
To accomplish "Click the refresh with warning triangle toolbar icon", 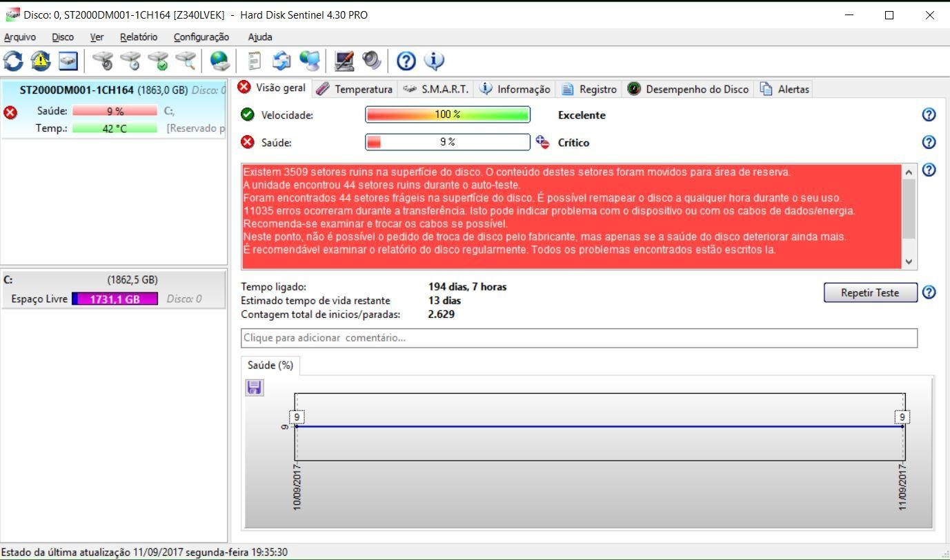I will (x=41, y=61).
